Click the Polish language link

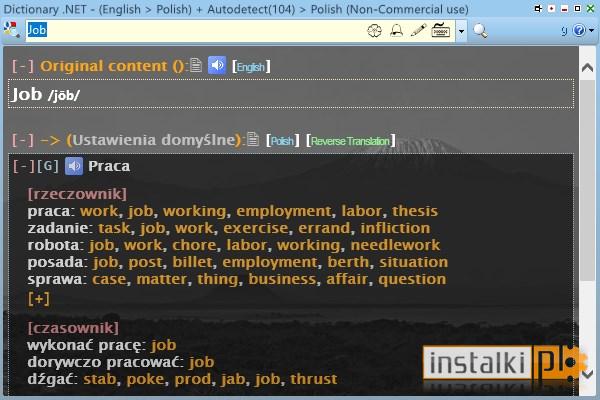click(x=282, y=141)
